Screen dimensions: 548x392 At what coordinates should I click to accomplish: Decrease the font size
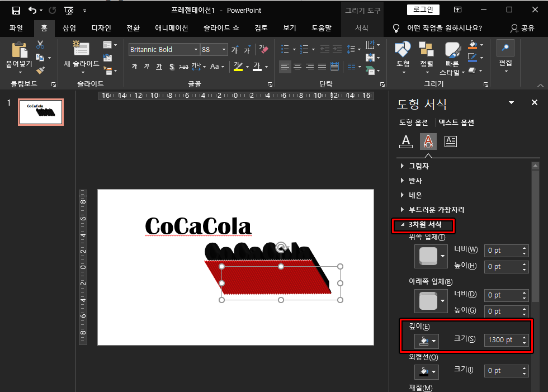[247, 50]
